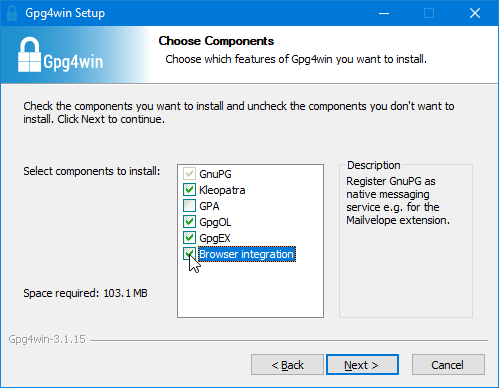Select the Kleopatra label in component list
This screenshot has height=388, width=499.
coord(222,190)
